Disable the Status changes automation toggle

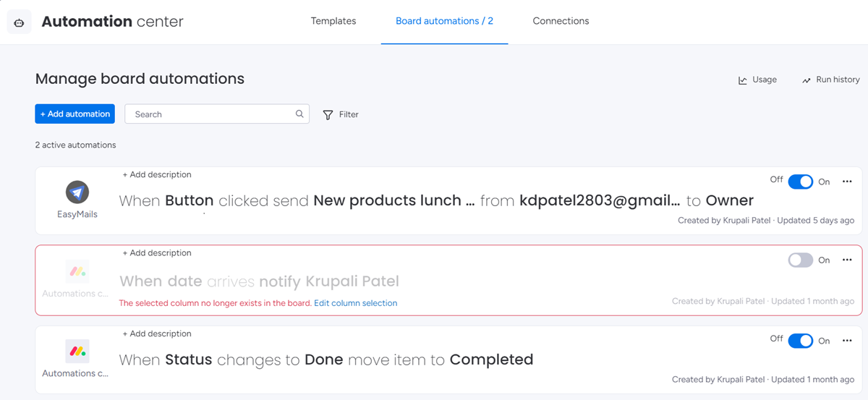801,341
